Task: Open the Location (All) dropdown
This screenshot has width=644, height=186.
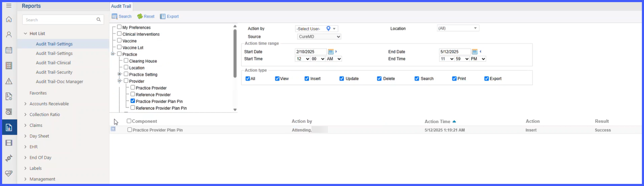Action: 458,28
